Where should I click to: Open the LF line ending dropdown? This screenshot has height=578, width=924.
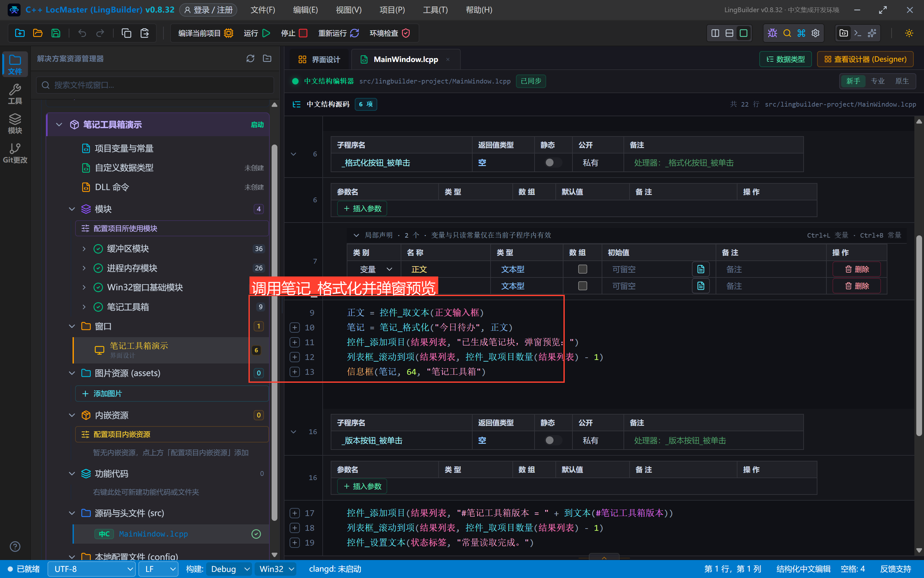[x=159, y=569]
